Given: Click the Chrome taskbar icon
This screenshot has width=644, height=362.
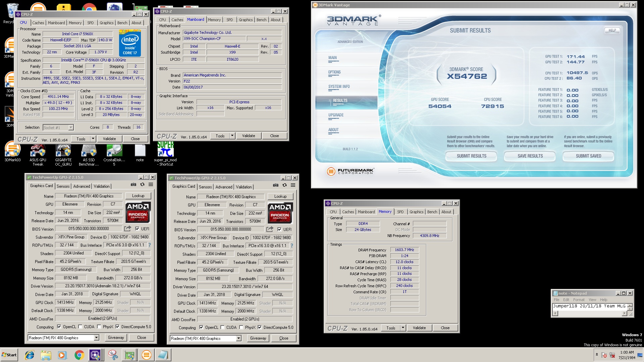Looking at the screenshot, I should tap(79, 355).
